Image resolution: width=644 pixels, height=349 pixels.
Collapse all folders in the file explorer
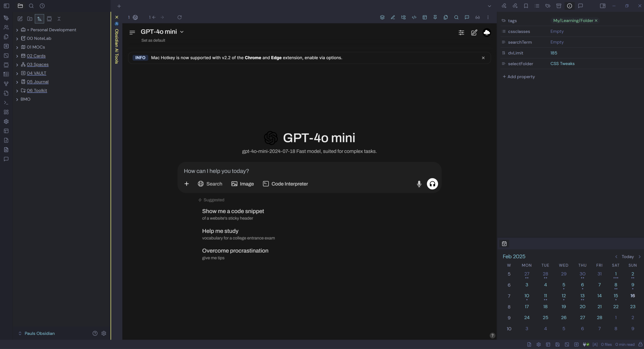[59, 19]
